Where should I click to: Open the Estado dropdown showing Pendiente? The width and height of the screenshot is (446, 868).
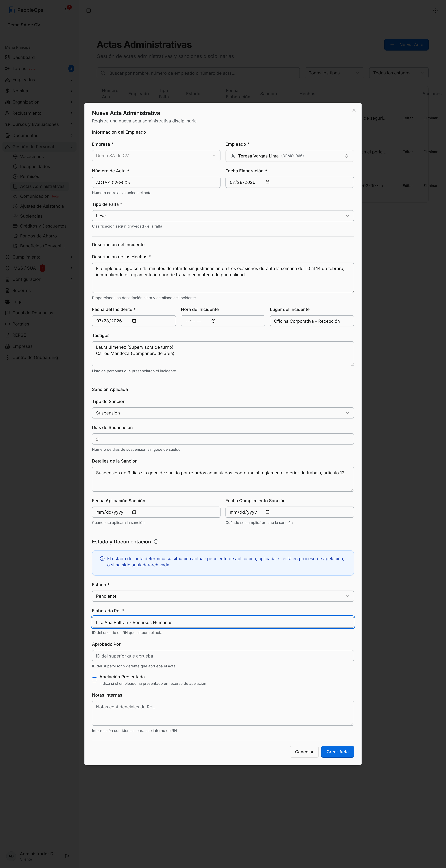(x=223, y=596)
